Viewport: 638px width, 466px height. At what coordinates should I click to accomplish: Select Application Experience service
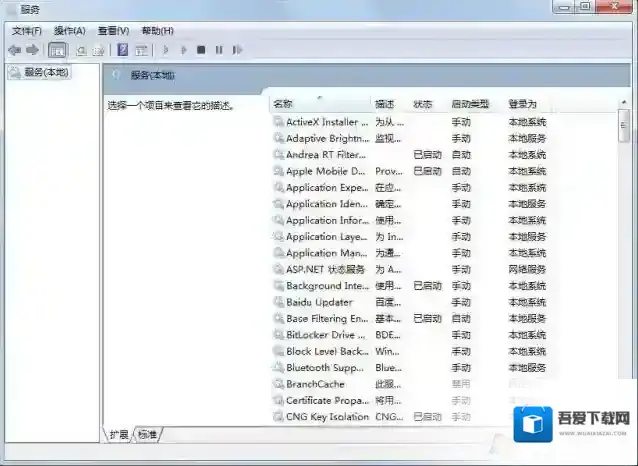click(x=410, y=188)
